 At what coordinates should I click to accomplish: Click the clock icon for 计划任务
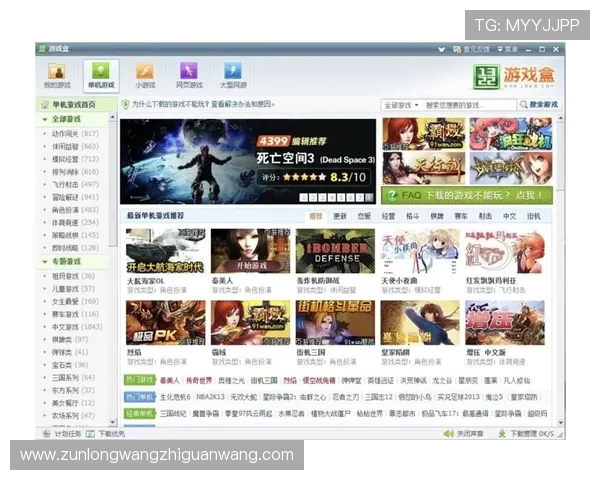tap(47, 433)
